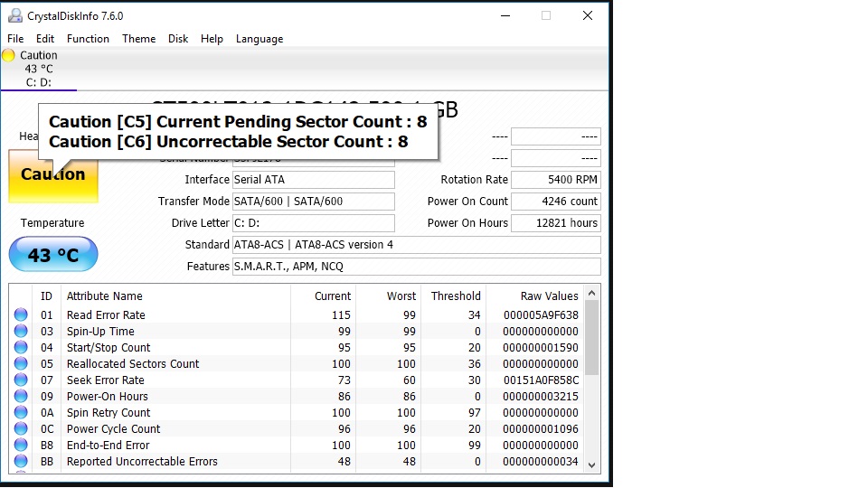Click the empty dashed field above Rotation Rate
The height and width of the screenshot is (488, 868).
click(x=556, y=158)
